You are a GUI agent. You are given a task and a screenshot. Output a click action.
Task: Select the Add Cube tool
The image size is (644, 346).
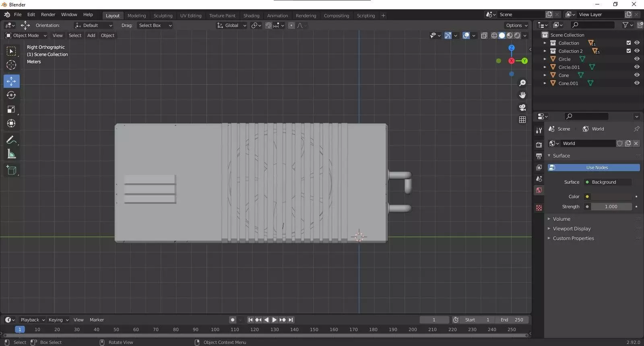click(11, 170)
